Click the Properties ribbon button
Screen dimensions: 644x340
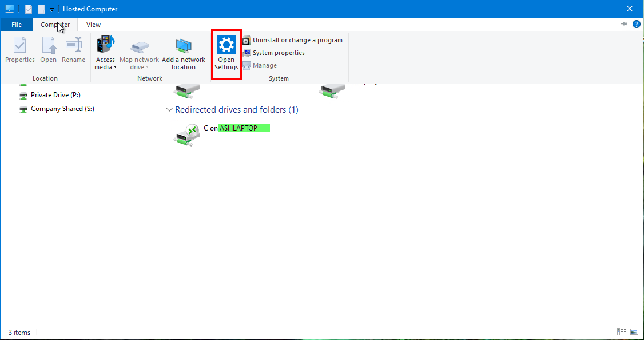[19, 50]
